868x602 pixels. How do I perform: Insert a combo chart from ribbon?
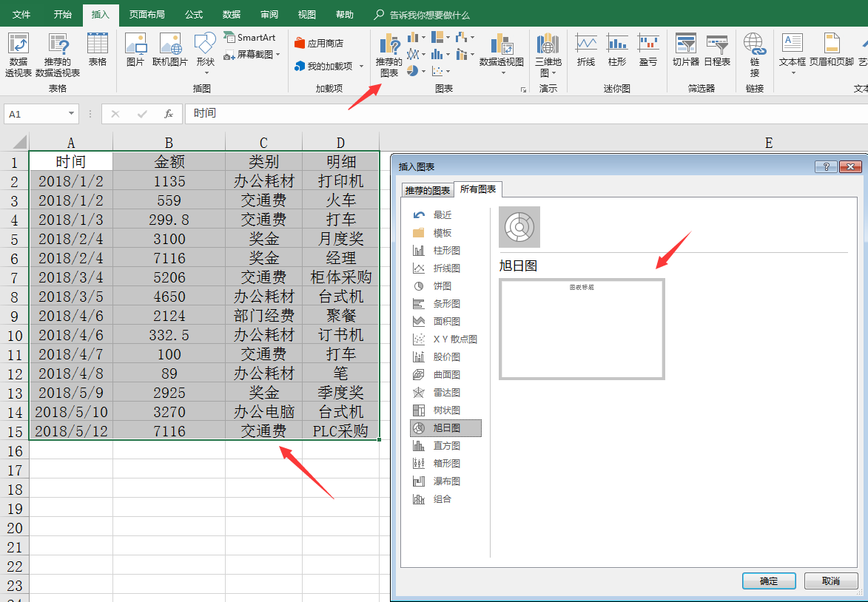(x=465, y=54)
